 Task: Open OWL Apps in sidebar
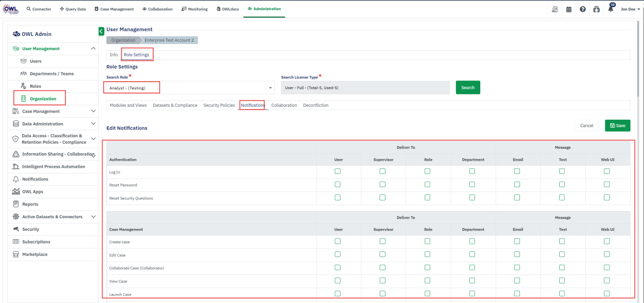click(33, 191)
